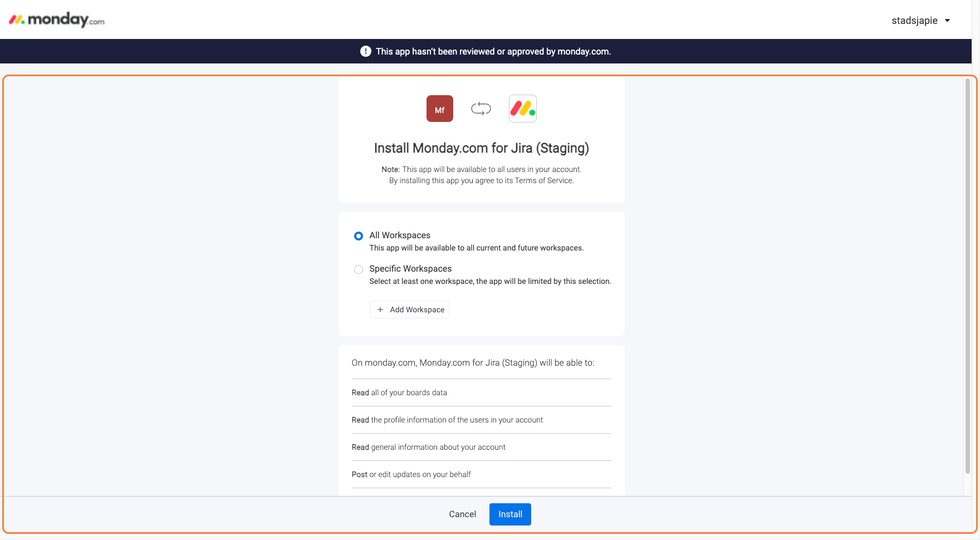Click the Add Workspace button
Viewport: 980px width, 540px height.
(410, 310)
